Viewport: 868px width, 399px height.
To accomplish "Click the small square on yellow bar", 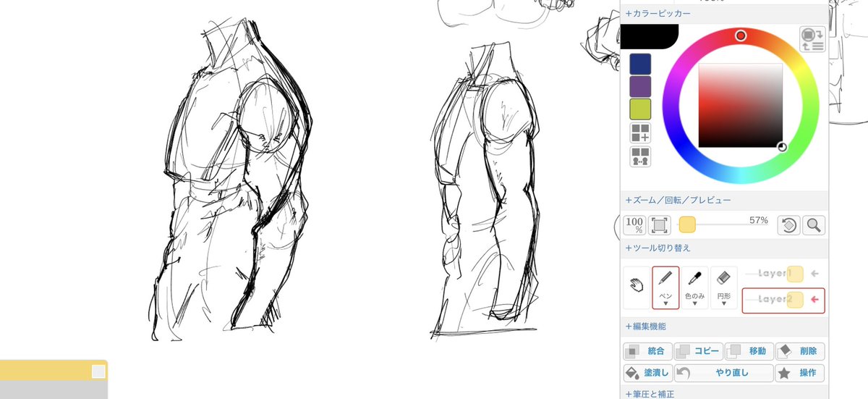I will point(98,371).
